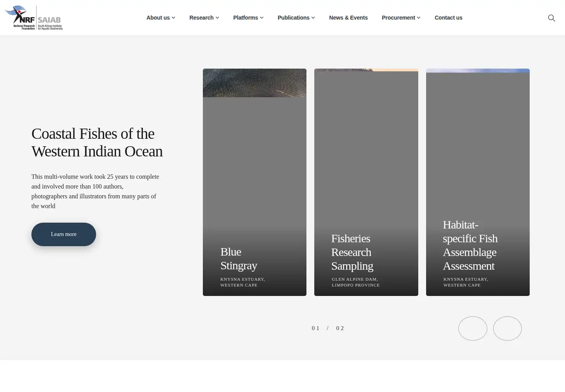
Task: Open the Contact us page
Action: (x=448, y=18)
